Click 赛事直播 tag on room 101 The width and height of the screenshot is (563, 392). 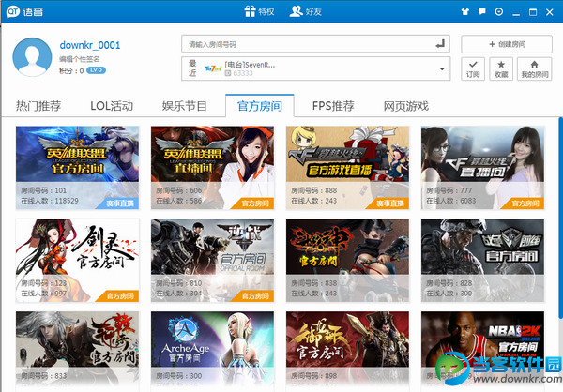tap(120, 204)
